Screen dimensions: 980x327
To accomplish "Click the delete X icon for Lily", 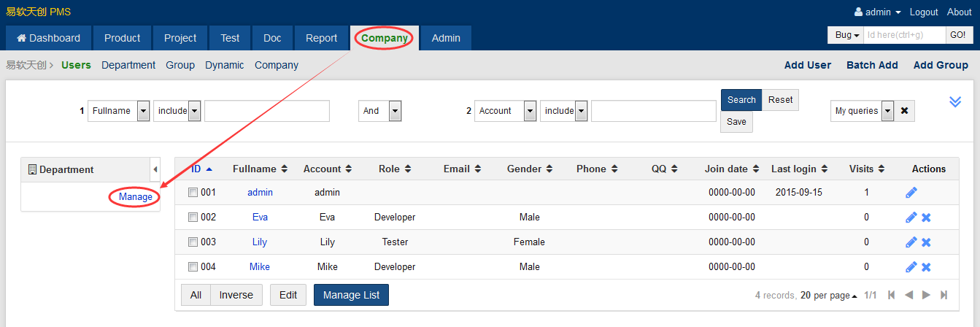I will (926, 242).
